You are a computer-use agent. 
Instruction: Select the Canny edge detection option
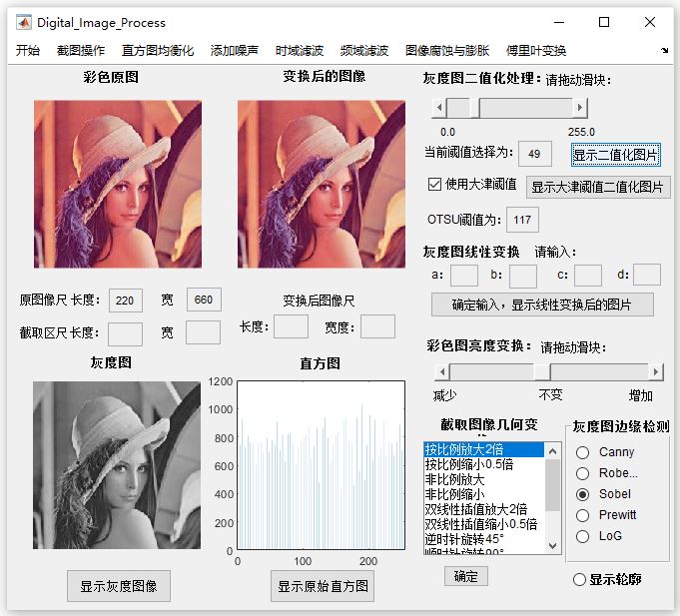[x=605, y=452]
